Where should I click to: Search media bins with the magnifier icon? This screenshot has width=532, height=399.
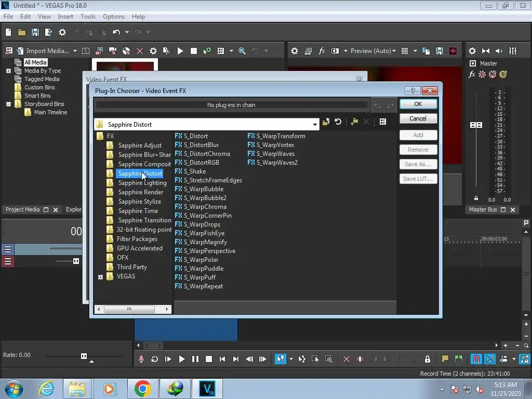coord(242,51)
